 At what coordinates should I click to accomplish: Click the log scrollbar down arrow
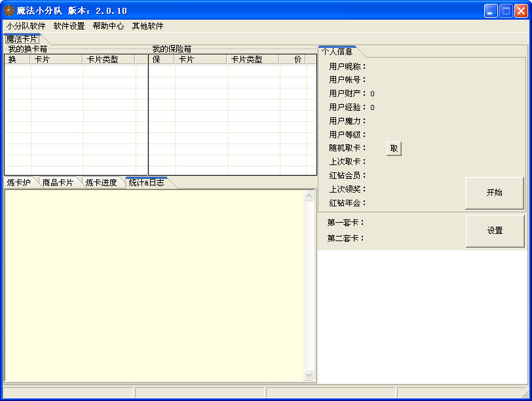[309, 375]
